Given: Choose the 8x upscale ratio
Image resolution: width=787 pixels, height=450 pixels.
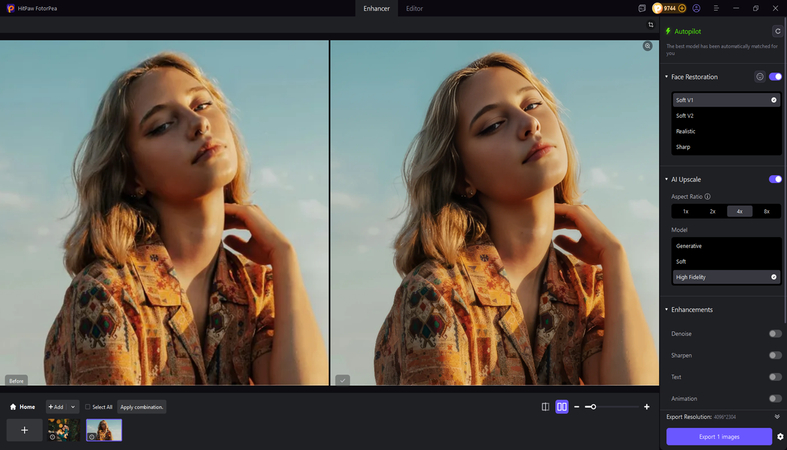Looking at the screenshot, I should 767,211.
